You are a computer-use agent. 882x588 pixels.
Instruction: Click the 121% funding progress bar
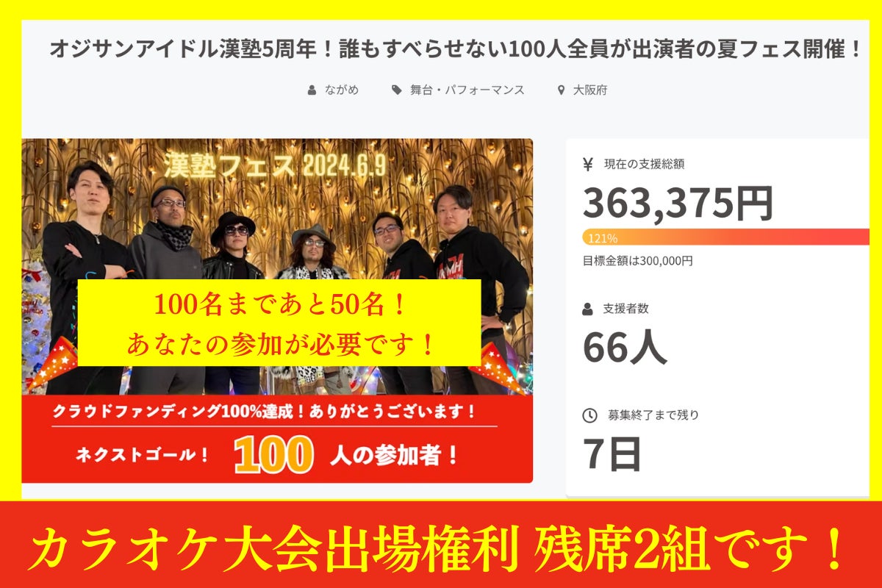725,237
